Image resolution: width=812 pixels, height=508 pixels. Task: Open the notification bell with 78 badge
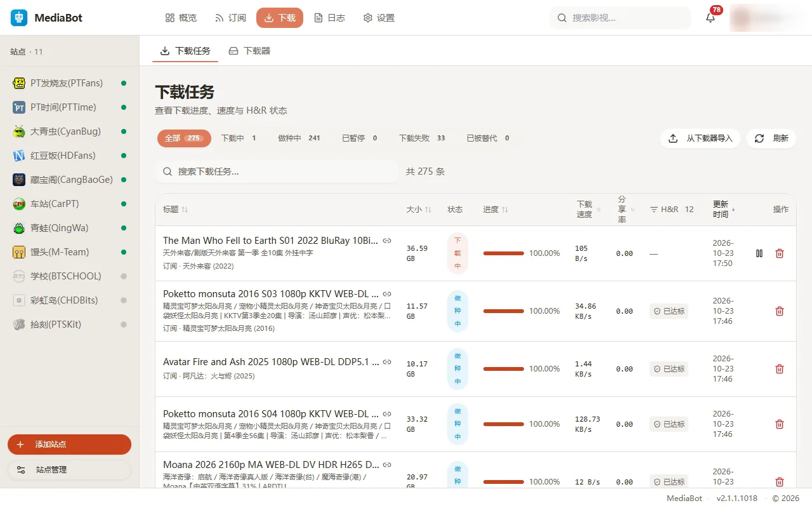pos(710,18)
